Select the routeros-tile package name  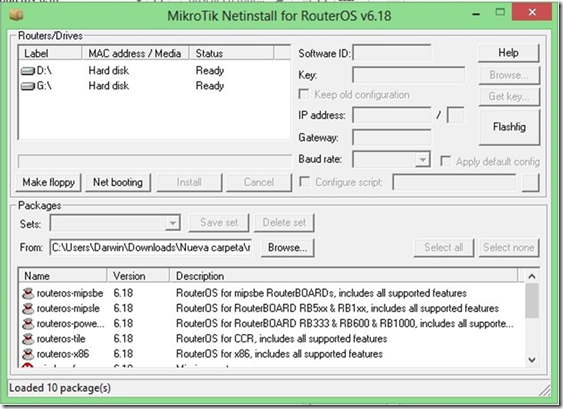pos(61,339)
